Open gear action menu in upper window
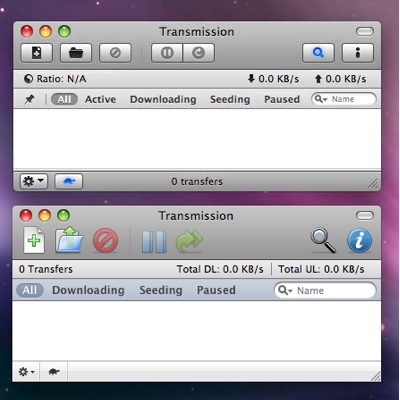 [34, 182]
